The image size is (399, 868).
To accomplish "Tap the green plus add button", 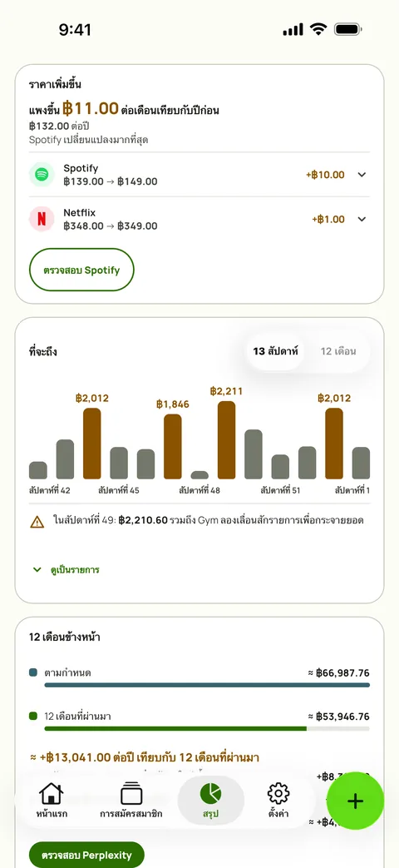I will (x=355, y=801).
